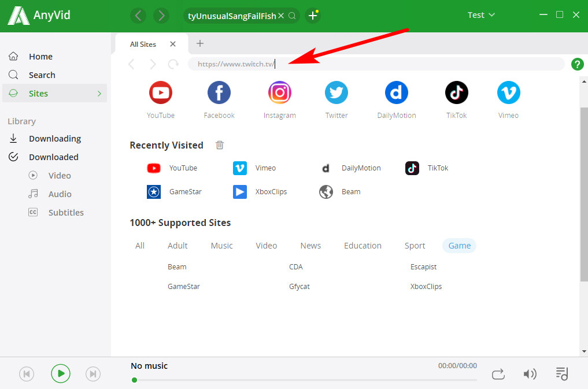
Task: Clear recently visited sites with trash icon
Action: (220, 145)
